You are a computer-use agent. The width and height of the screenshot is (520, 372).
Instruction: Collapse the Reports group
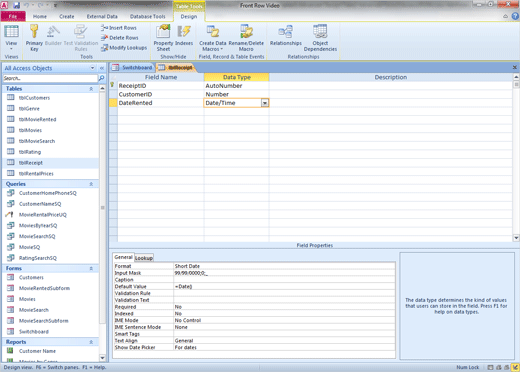[x=91, y=342]
